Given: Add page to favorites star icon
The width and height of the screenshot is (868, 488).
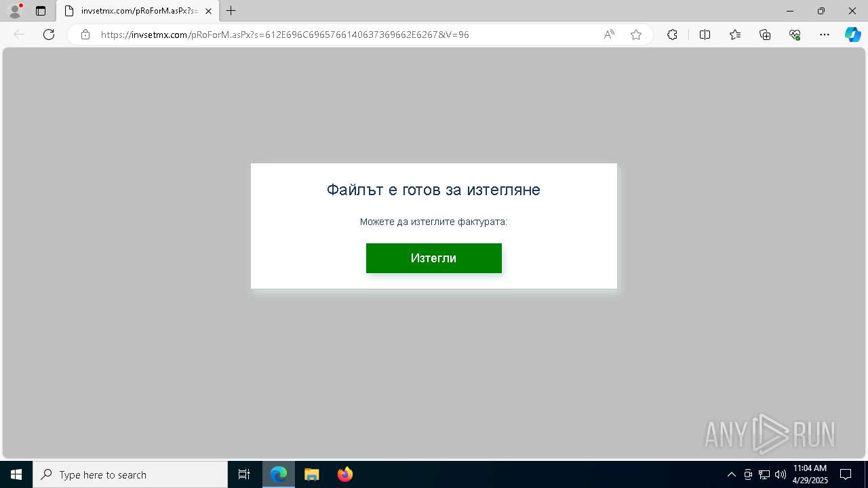Looking at the screenshot, I should (636, 35).
